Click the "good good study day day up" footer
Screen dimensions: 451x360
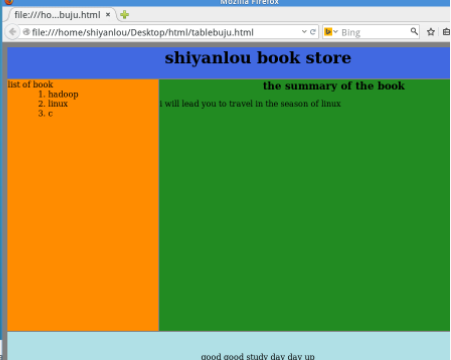click(258, 356)
